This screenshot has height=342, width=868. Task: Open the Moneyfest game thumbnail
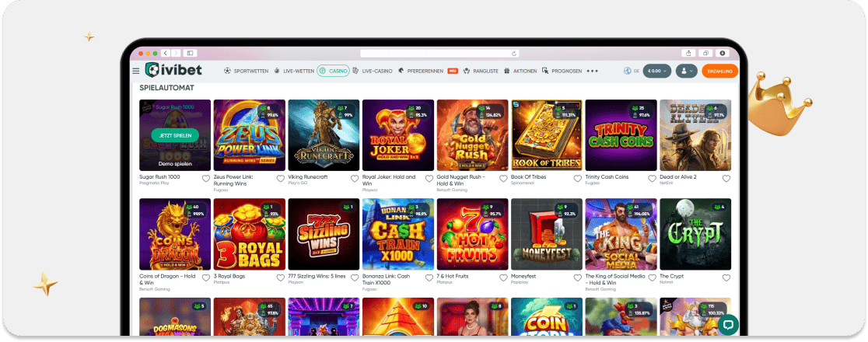click(x=547, y=234)
